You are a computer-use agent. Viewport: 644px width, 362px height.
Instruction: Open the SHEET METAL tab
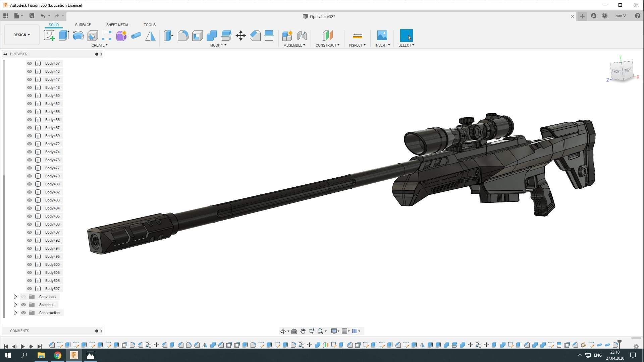[x=117, y=25]
